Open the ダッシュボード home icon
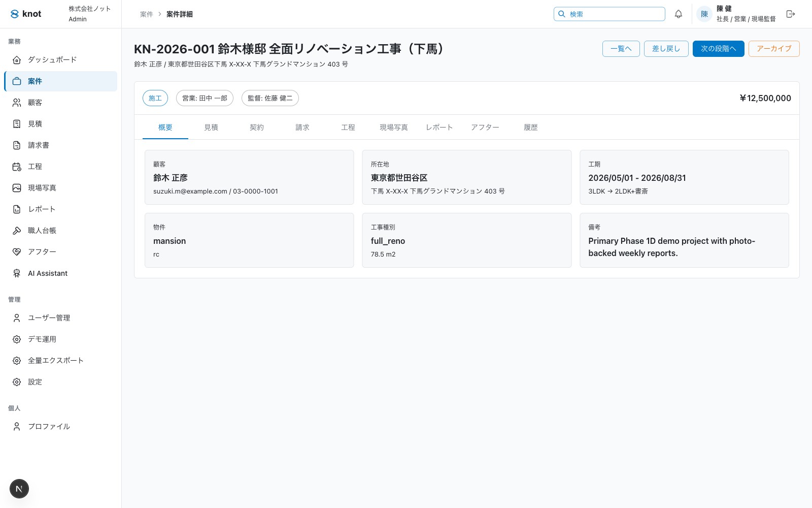The height and width of the screenshot is (508, 812). tap(17, 60)
